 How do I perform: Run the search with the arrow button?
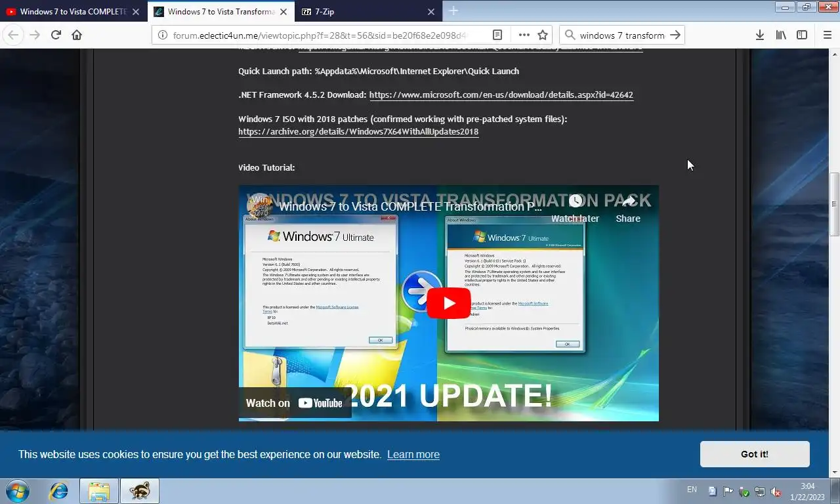675,35
